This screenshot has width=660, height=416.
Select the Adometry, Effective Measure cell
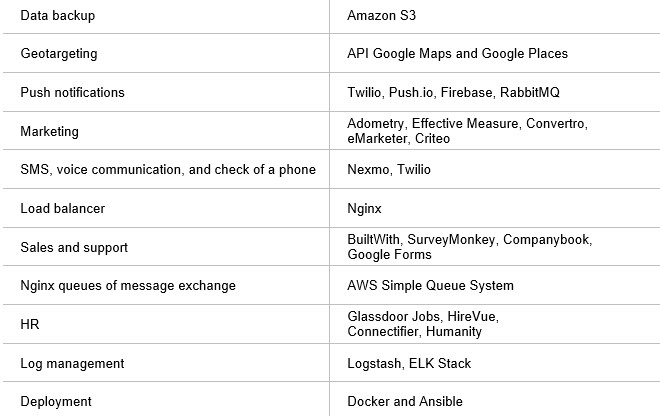[x=467, y=131]
